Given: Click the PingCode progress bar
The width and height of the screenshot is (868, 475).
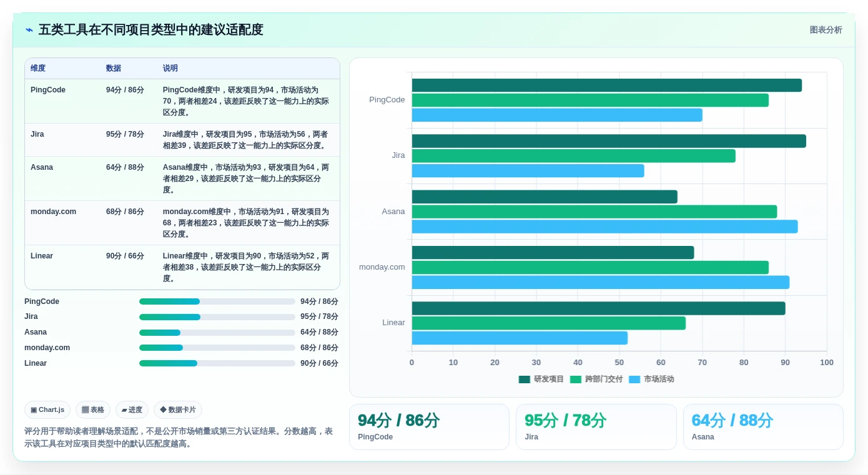Looking at the screenshot, I should pyautogui.click(x=217, y=301).
